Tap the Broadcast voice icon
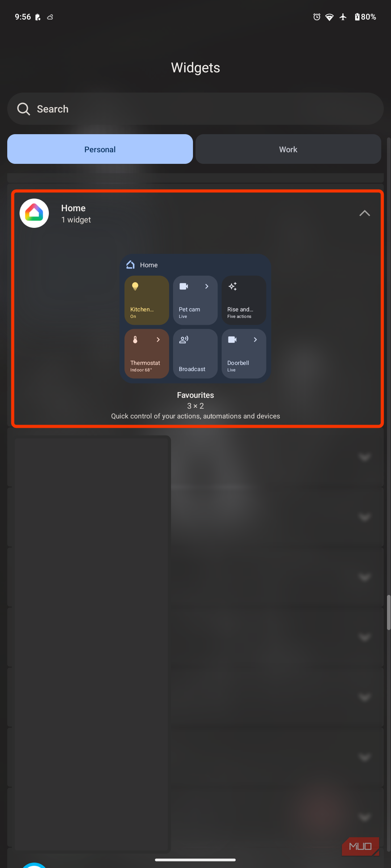The width and height of the screenshot is (391, 868). click(x=184, y=340)
